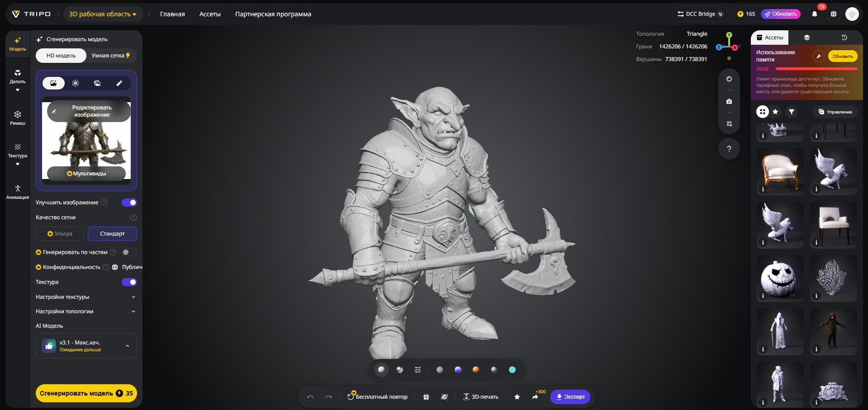Expand the Делить submenu arrow
868x410 pixels.
pyautogui.click(x=18, y=90)
